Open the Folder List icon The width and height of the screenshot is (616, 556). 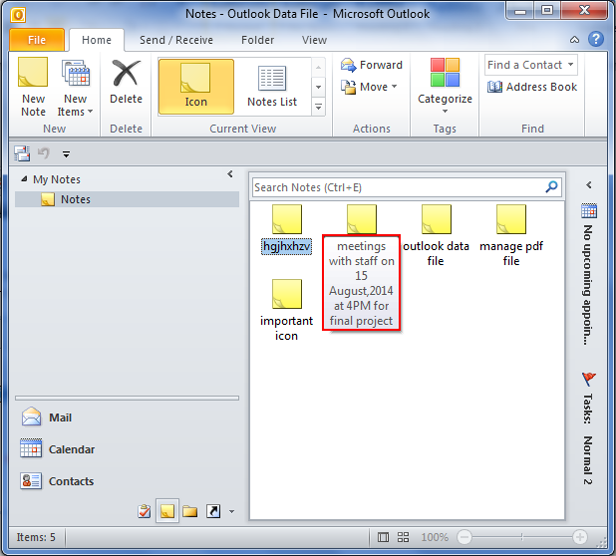pyautogui.click(x=190, y=511)
